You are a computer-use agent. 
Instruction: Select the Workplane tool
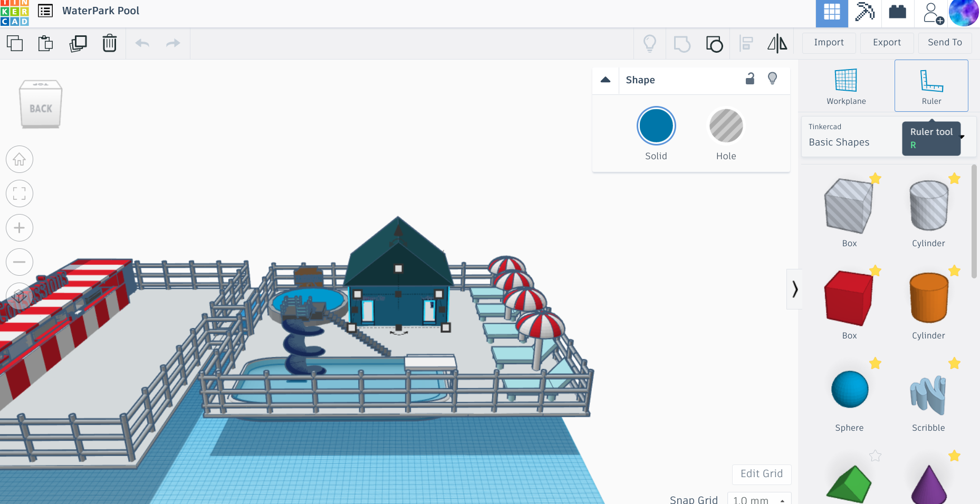[846, 86]
